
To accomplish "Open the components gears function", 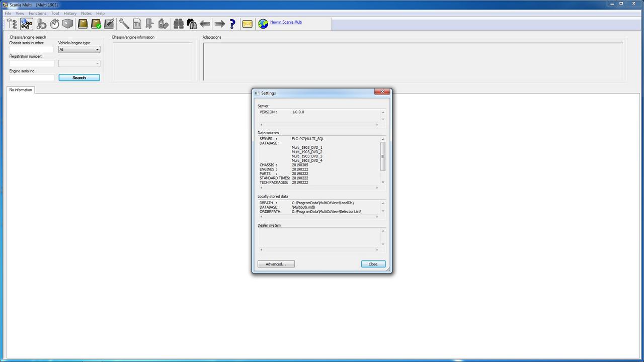I will tap(40, 24).
